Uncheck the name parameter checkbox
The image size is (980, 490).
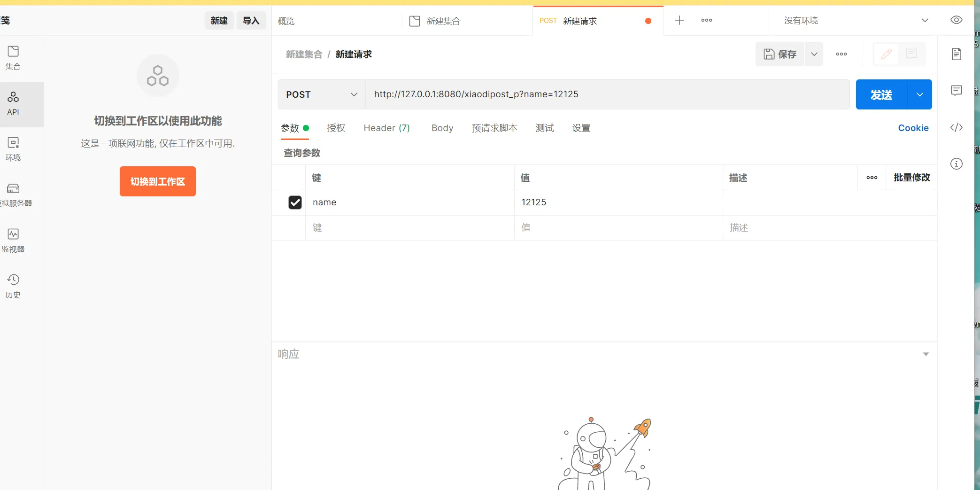(x=295, y=202)
